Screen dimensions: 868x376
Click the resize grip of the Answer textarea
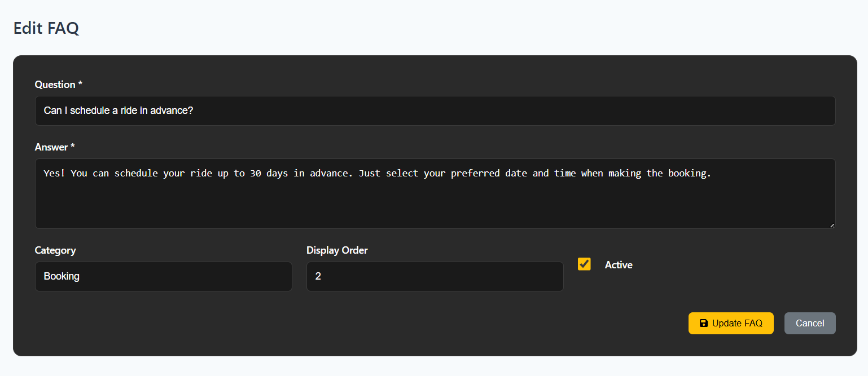831,224
